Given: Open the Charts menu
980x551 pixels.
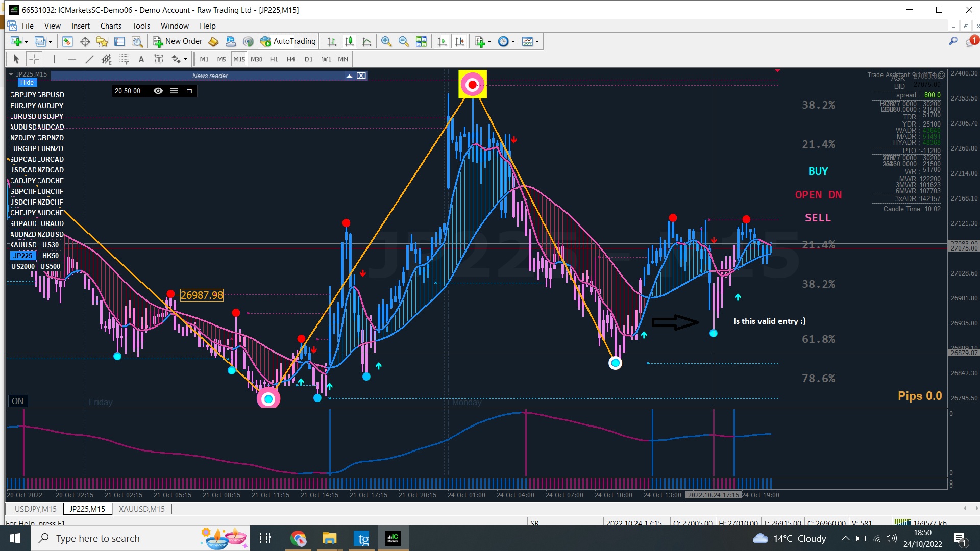Looking at the screenshot, I should [x=111, y=26].
